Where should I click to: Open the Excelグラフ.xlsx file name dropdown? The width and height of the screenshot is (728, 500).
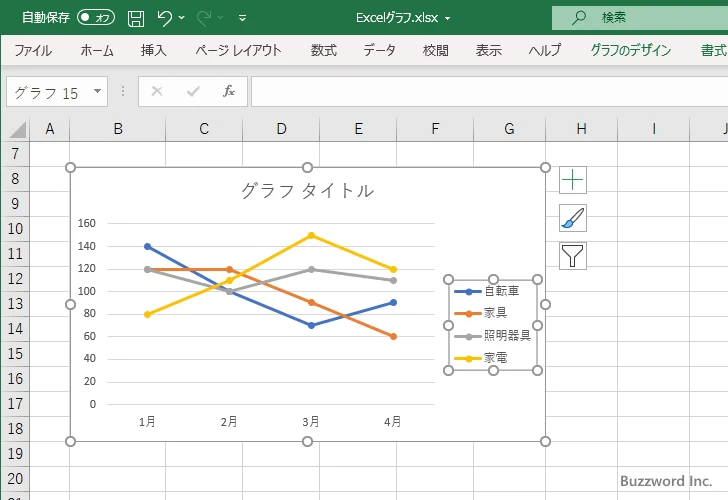448,18
